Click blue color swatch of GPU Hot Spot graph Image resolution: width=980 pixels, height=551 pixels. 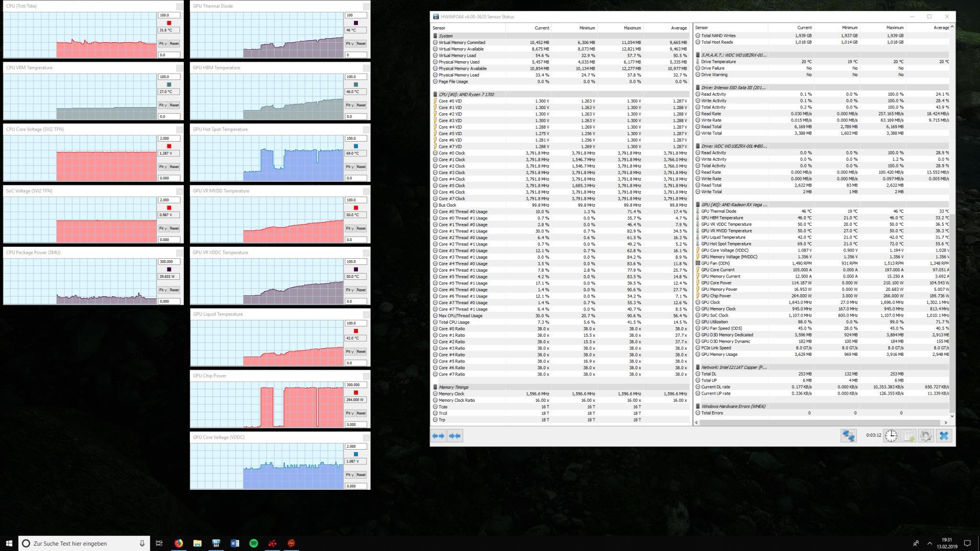pos(356,146)
